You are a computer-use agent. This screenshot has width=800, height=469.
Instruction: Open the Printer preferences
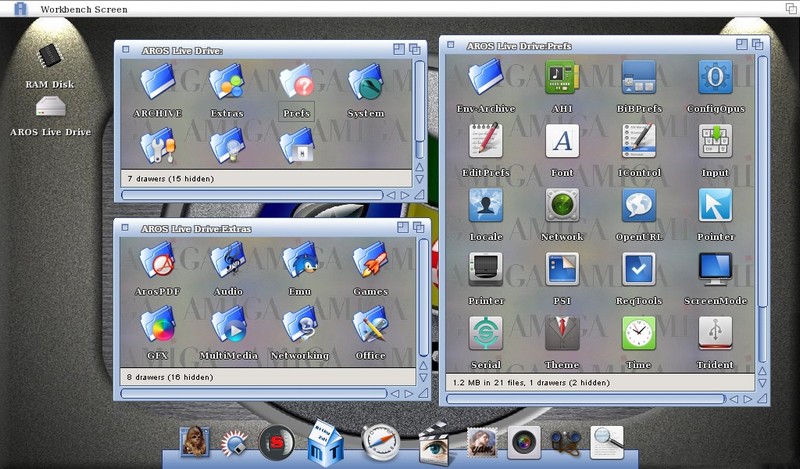pyautogui.click(x=486, y=269)
